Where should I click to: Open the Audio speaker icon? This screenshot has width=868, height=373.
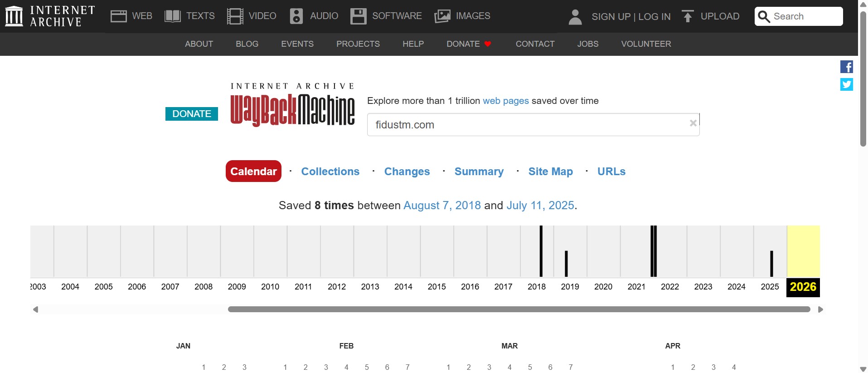(x=296, y=16)
